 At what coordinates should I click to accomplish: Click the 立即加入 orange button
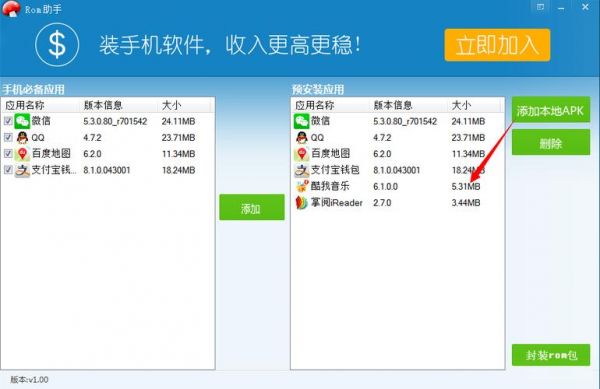(x=497, y=45)
